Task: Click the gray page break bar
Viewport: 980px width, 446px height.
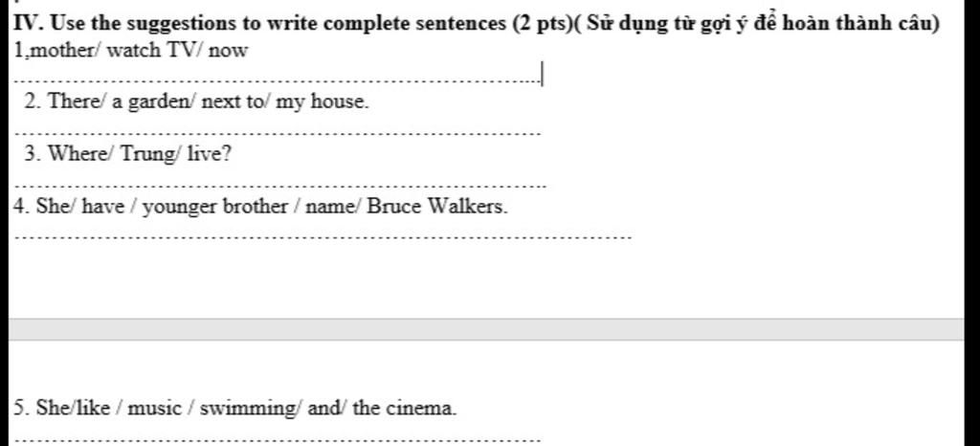Action: (485, 329)
